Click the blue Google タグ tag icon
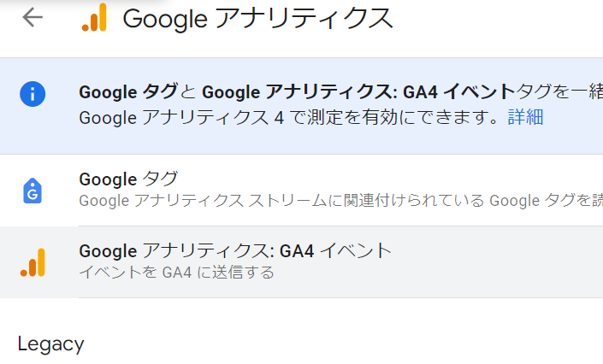This screenshot has width=603, height=364. (33, 191)
